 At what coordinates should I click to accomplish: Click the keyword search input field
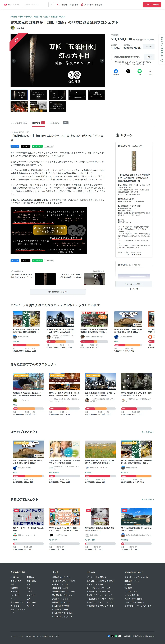point(35,5)
